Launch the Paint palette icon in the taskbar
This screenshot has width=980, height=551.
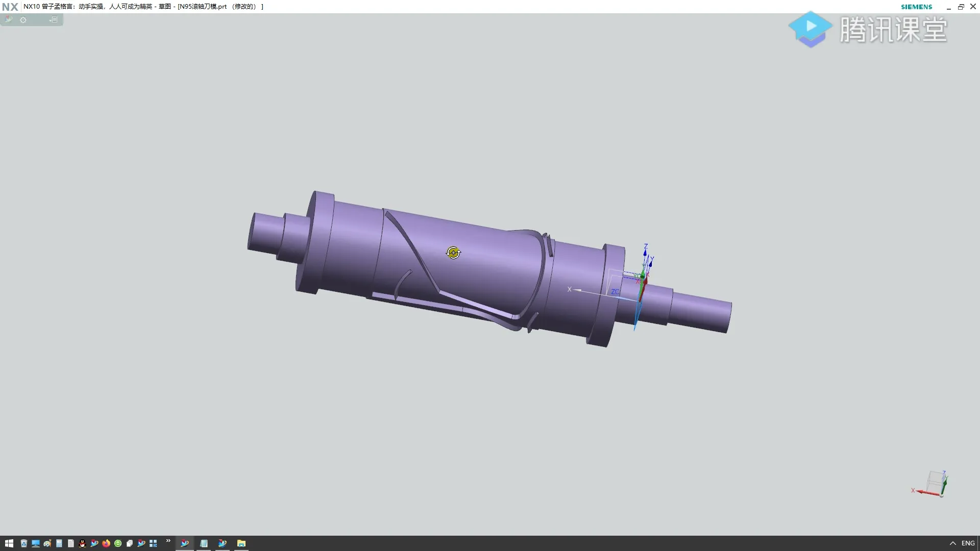(47, 543)
